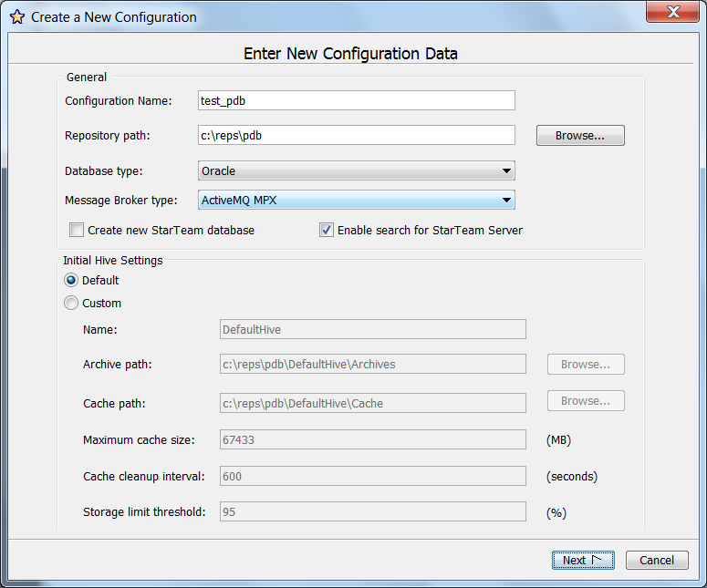Click the Browse button for Repository path
The width and height of the screenshot is (707, 588).
pyautogui.click(x=579, y=135)
